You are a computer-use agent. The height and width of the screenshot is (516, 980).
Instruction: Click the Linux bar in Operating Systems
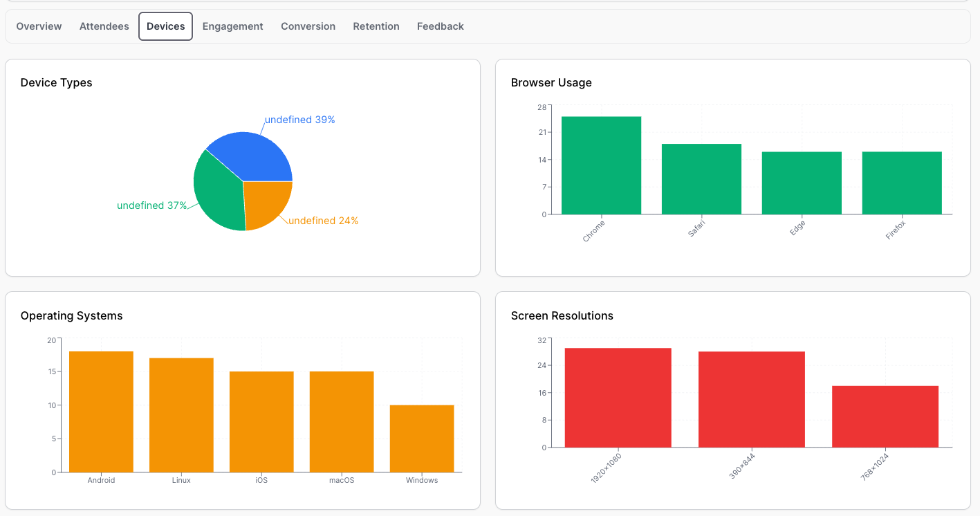[x=181, y=415]
